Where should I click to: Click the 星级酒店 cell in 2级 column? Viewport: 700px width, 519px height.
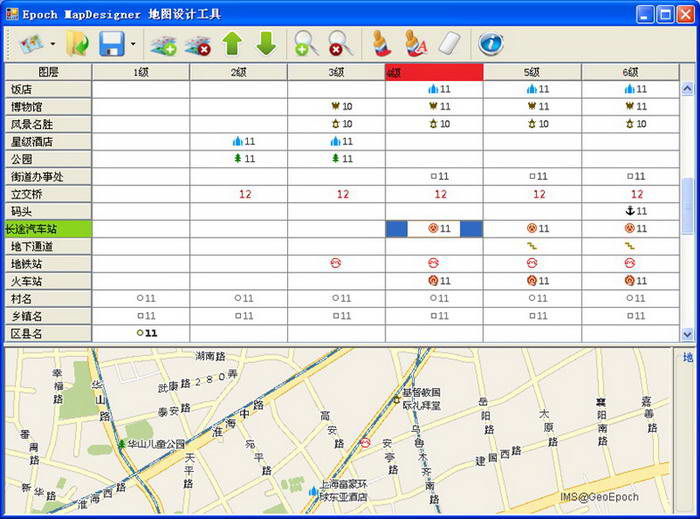tap(238, 141)
